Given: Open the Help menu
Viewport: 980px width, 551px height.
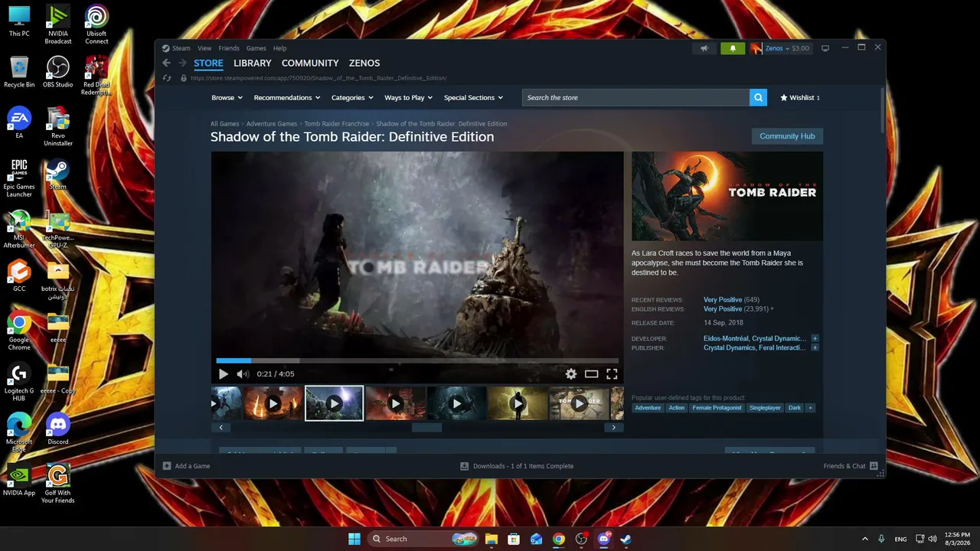Looking at the screenshot, I should [x=280, y=48].
